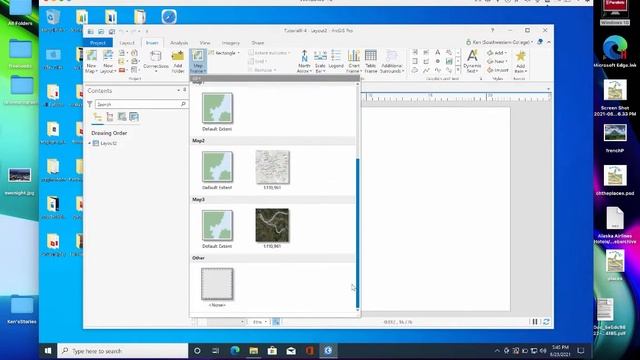Viewport: 640px width, 360px height.
Task: Insert a Table Frame
Action: pos(371,62)
